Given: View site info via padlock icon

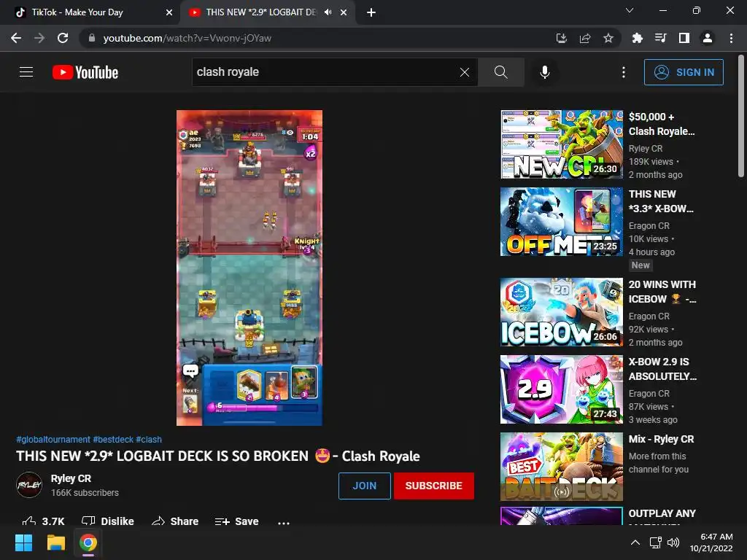Looking at the screenshot, I should (x=92, y=38).
